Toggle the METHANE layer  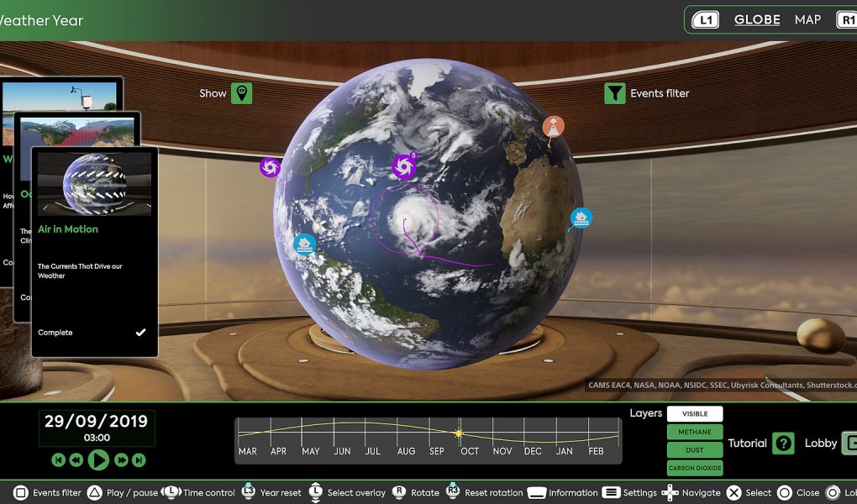[x=695, y=432]
